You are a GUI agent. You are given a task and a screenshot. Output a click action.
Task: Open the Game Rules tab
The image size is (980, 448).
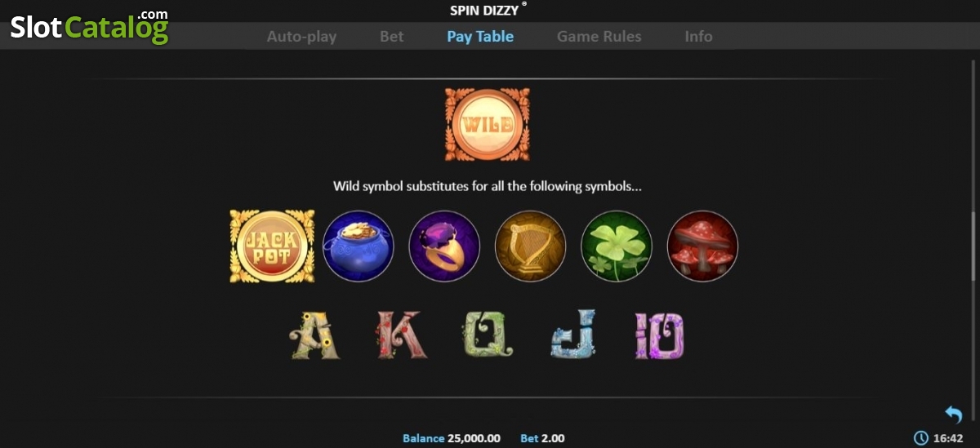tap(599, 37)
